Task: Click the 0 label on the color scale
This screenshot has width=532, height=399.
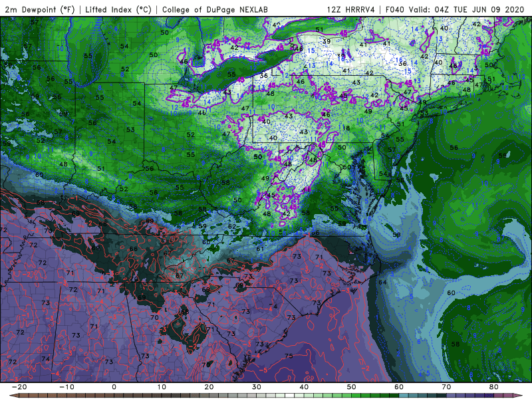Action: click(114, 387)
